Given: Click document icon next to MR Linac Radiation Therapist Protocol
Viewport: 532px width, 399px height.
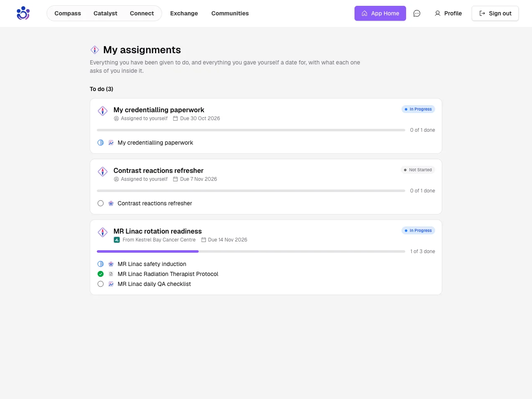Looking at the screenshot, I should coord(111,274).
